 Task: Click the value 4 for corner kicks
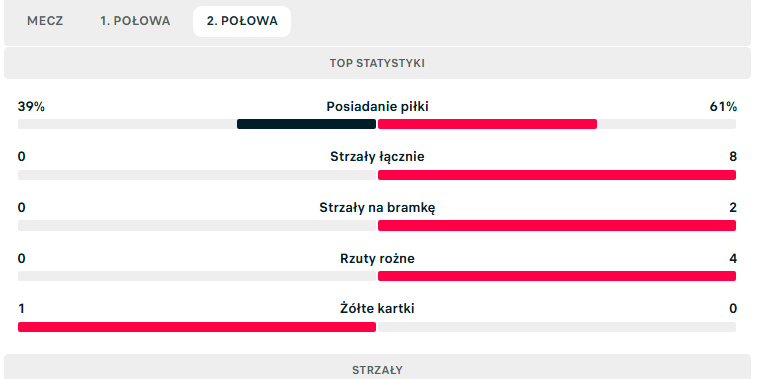point(733,258)
